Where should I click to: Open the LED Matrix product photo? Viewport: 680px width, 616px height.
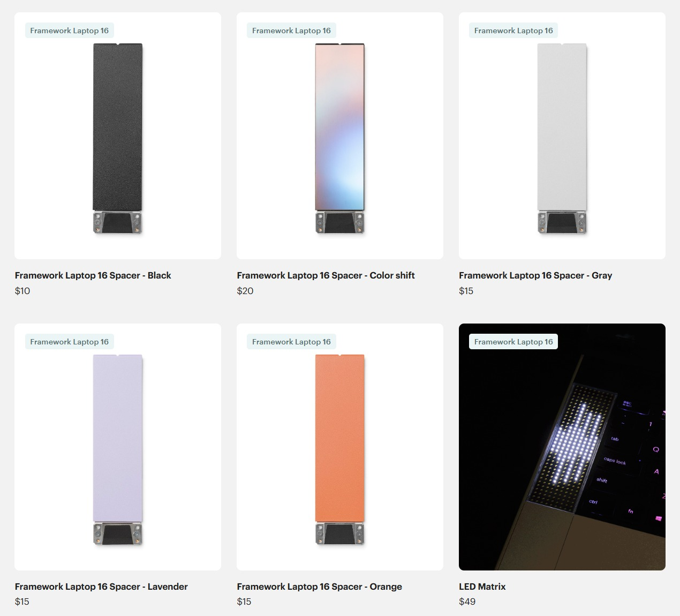[x=562, y=447]
